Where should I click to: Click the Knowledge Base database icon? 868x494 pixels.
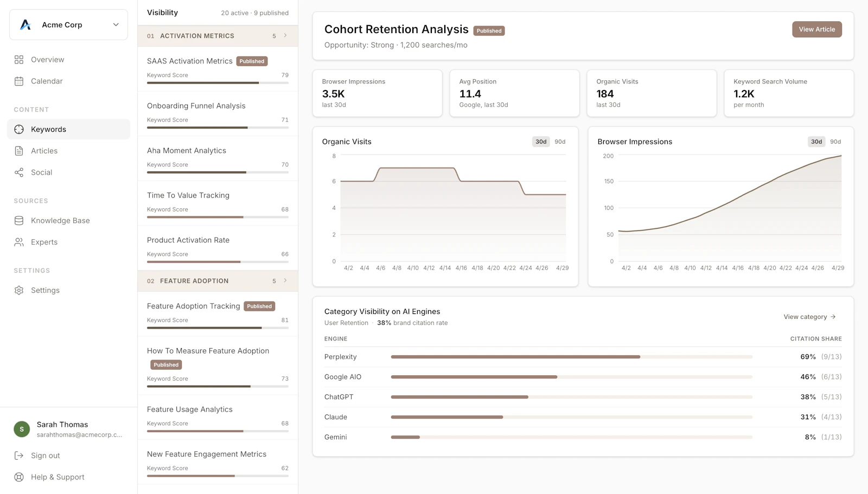[19, 221]
